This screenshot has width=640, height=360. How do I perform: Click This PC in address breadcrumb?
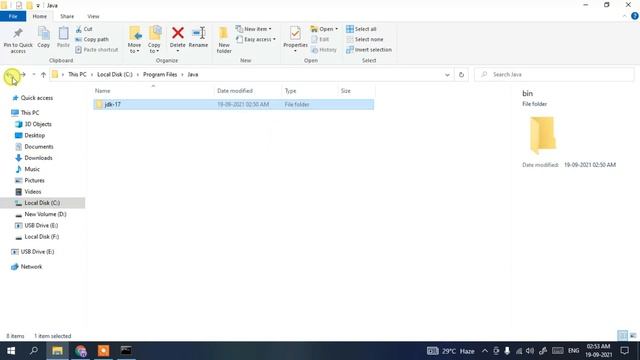pos(77,75)
